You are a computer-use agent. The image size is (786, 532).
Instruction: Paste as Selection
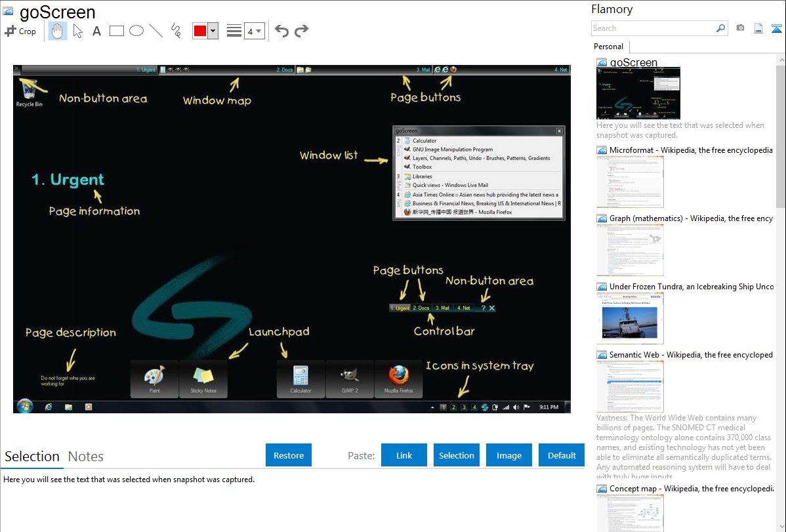point(457,455)
